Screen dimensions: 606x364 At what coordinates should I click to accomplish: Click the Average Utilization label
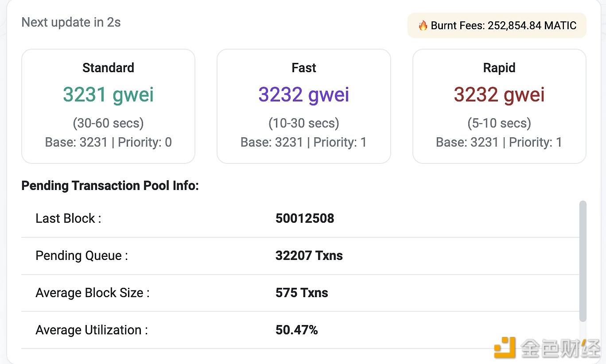[92, 330]
